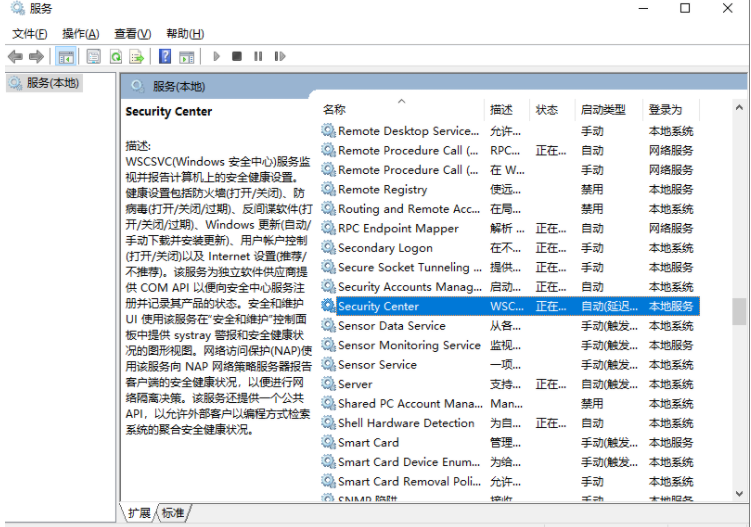Sort by 启动类型 column header
Image resolution: width=751 pixels, height=527 pixels.
pyautogui.click(x=603, y=110)
